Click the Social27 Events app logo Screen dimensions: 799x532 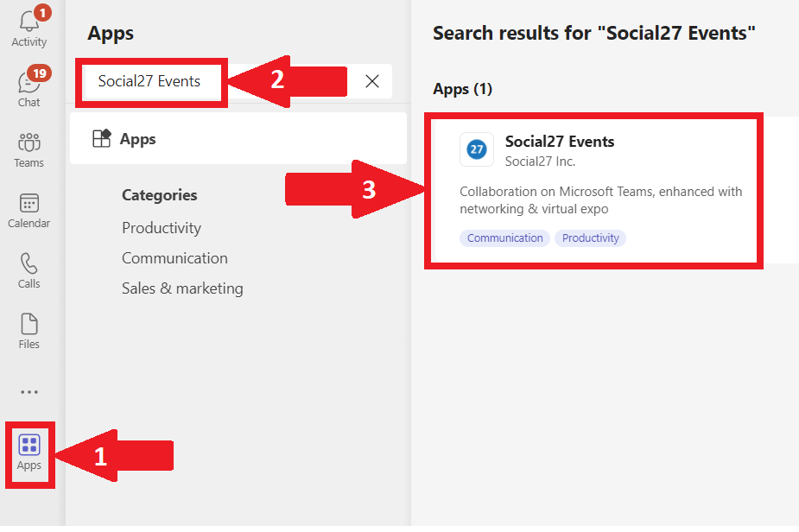[x=477, y=150]
